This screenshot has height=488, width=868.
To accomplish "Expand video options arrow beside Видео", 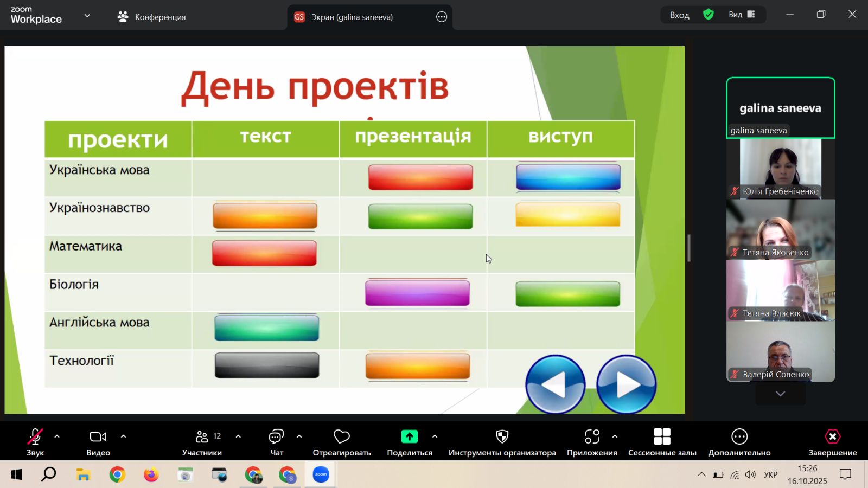I will [123, 436].
